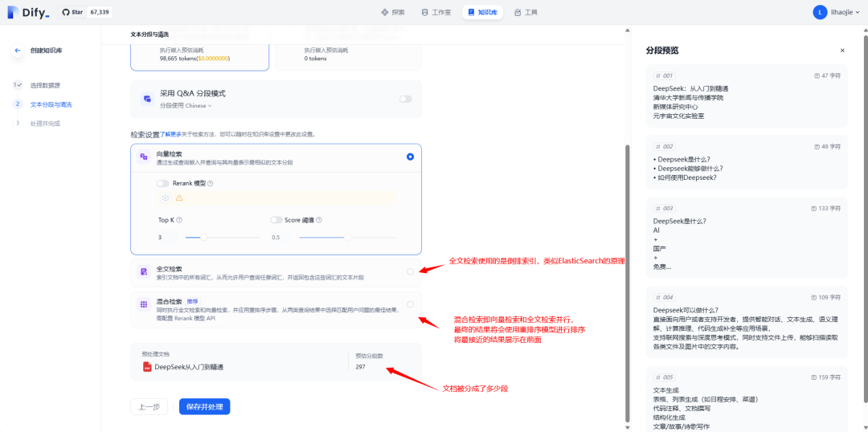Screen dimensions: 868x432
Task: Enable the Score 阈值 toggle
Action: [276, 219]
